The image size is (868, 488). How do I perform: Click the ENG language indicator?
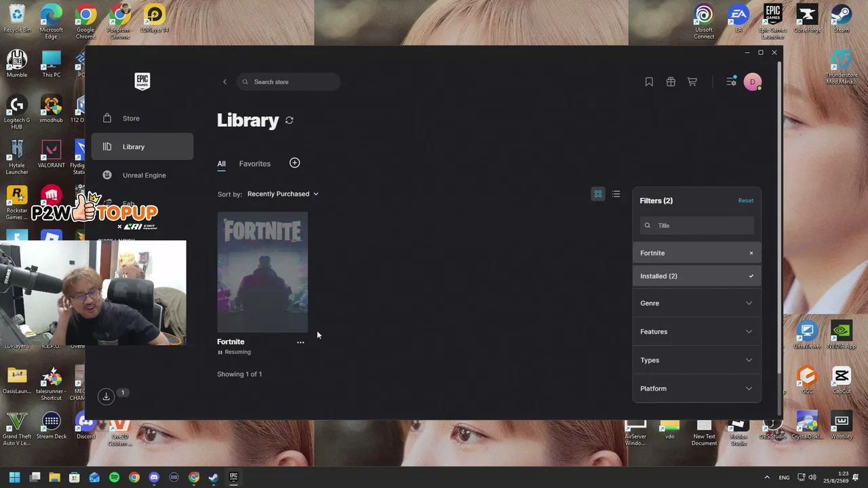tap(784, 478)
